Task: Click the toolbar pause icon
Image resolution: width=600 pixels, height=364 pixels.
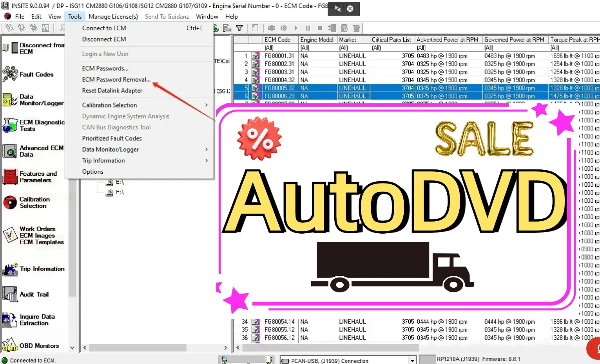Action: 308,28
